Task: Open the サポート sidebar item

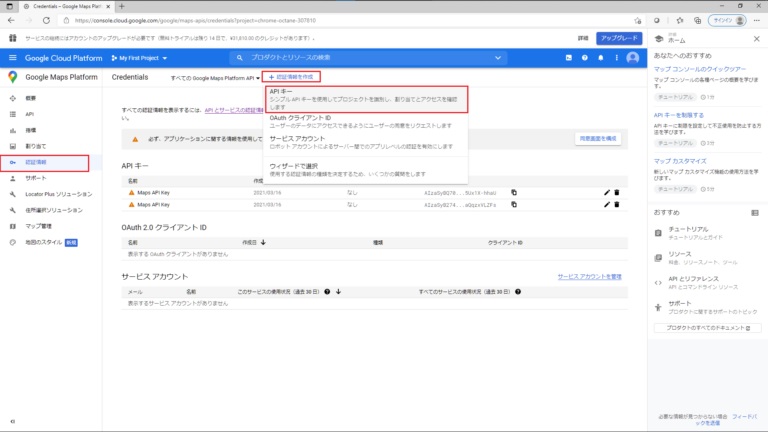Action: [x=51, y=178]
